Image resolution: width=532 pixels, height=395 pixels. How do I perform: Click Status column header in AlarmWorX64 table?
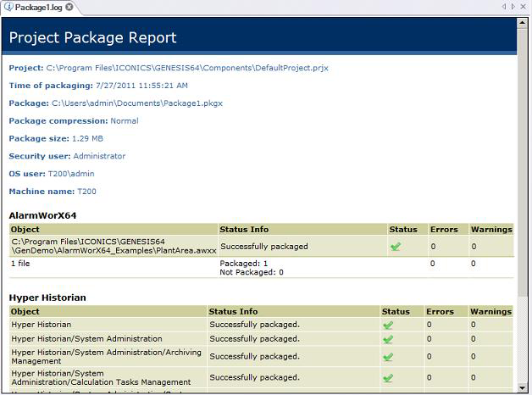[403, 230]
